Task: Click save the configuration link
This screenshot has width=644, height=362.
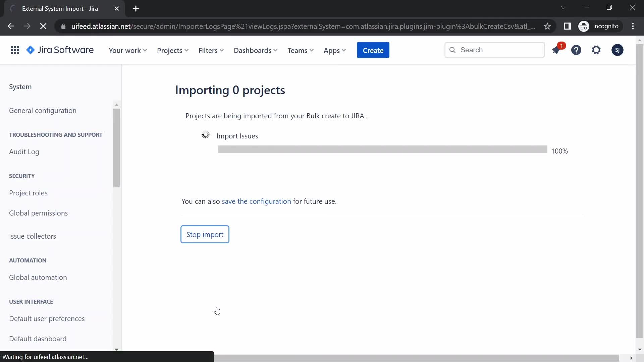Action: pyautogui.click(x=257, y=201)
